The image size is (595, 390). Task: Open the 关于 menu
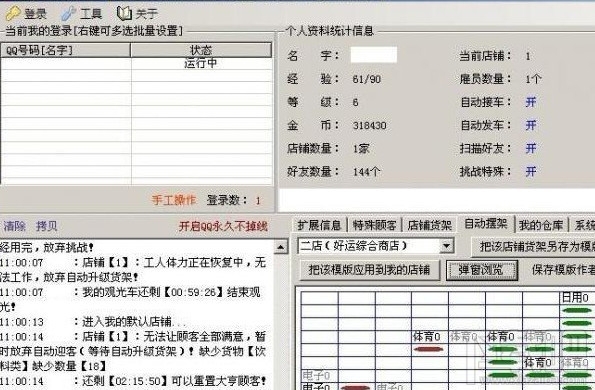tap(146, 14)
